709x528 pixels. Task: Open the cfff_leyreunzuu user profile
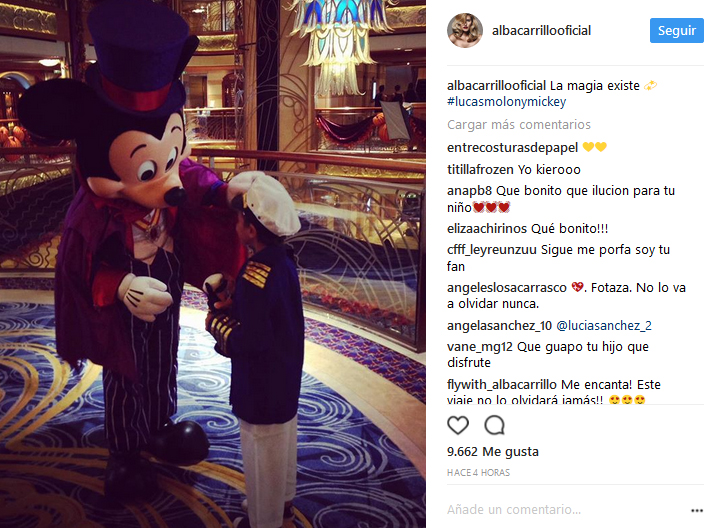pyautogui.click(x=492, y=250)
